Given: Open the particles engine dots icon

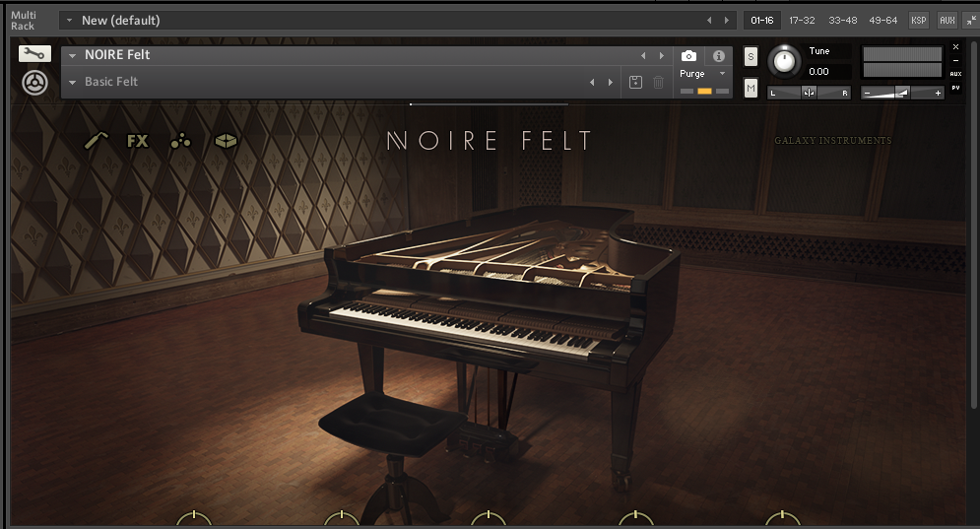Looking at the screenshot, I should click(x=180, y=141).
